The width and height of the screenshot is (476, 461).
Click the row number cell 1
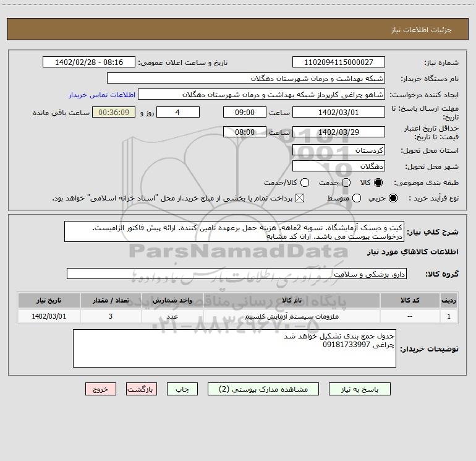click(449, 316)
